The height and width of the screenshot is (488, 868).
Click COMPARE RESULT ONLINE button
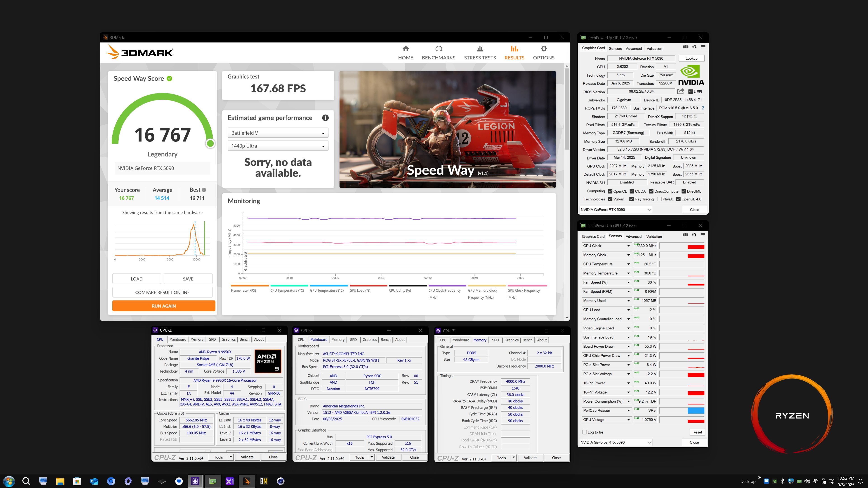[163, 292]
